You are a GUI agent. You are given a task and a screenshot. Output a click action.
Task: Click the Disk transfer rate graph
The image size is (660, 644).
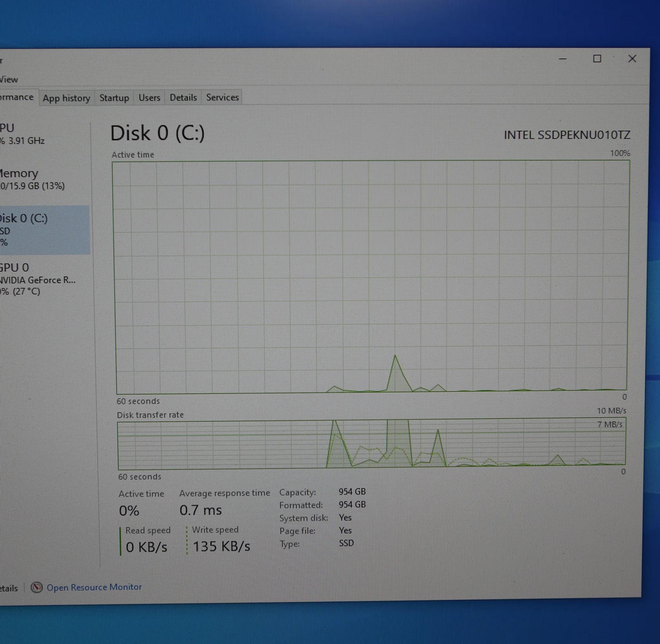[371, 444]
